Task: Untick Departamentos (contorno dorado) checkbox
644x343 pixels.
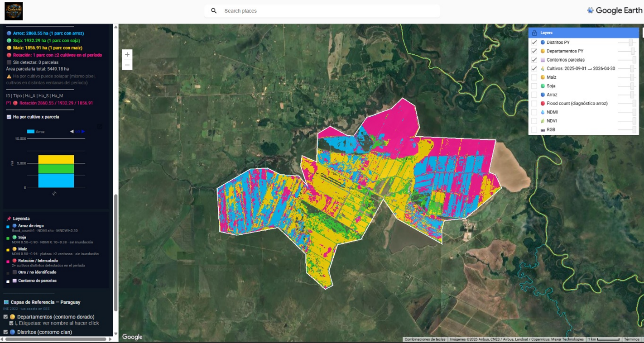Action: click(x=6, y=317)
